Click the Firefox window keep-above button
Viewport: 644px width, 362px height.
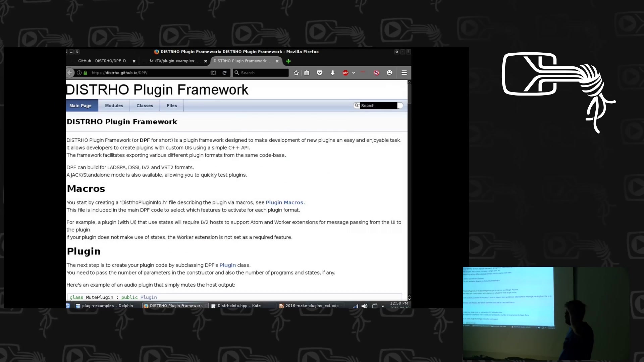(397, 52)
